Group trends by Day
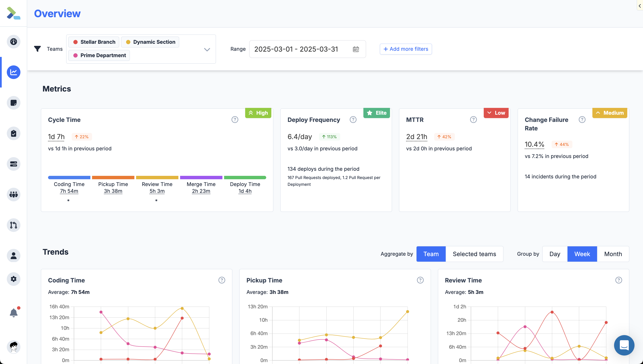The width and height of the screenshot is (643, 364). 554,254
